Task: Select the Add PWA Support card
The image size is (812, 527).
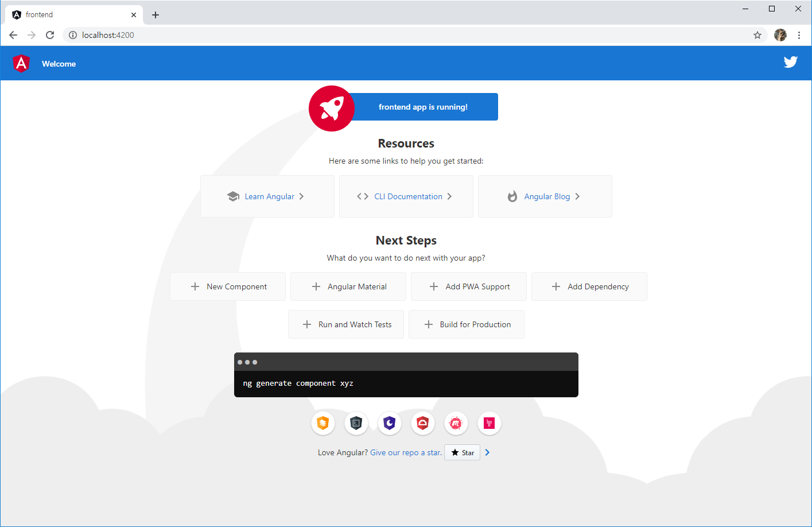Action: point(469,286)
